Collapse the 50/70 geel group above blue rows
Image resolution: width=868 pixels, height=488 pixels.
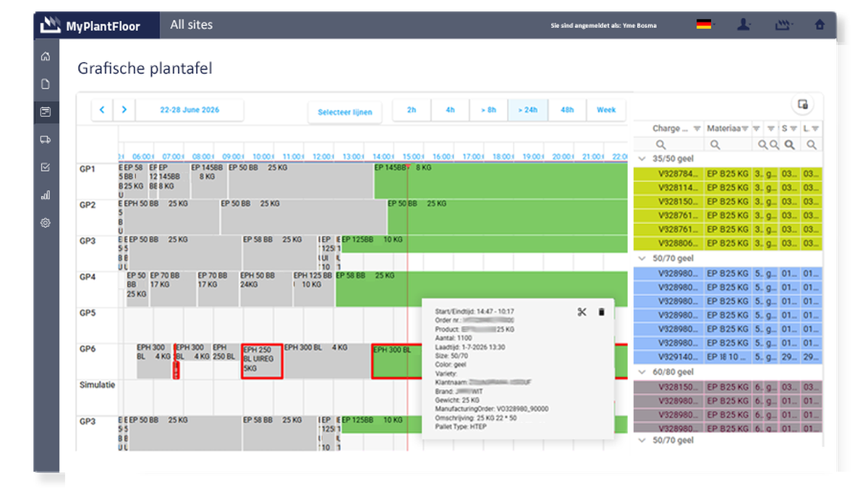pyautogui.click(x=642, y=258)
